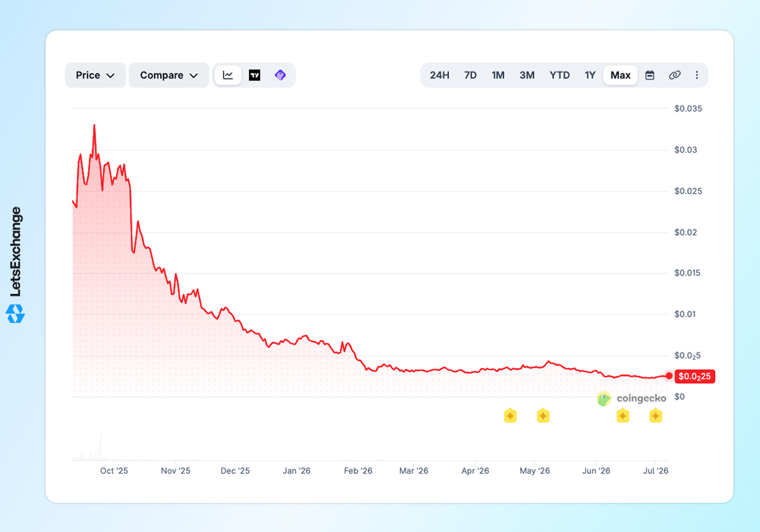Click the Oct '25 date label
Screen dimensions: 760x532
[x=114, y=471]
